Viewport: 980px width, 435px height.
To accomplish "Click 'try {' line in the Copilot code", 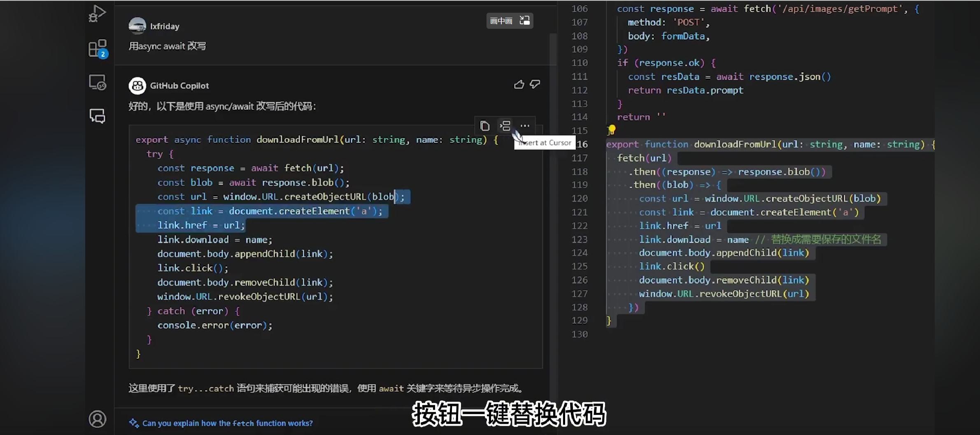I will pos(160,154).
